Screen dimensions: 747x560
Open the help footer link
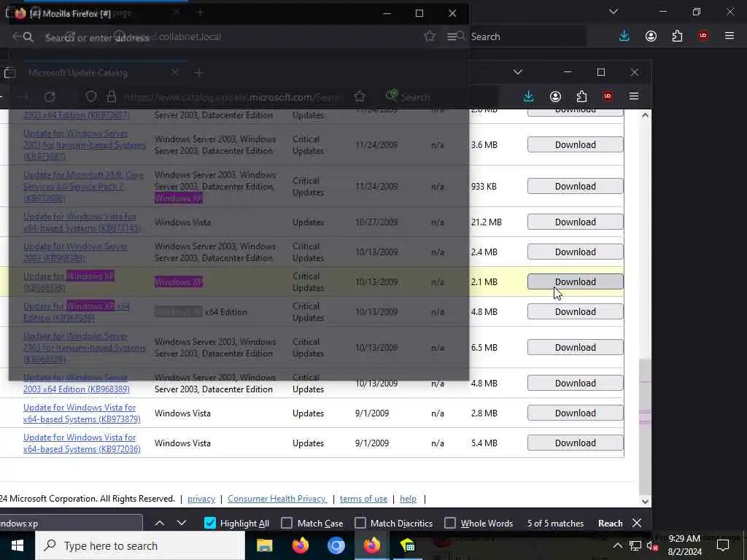408,499
